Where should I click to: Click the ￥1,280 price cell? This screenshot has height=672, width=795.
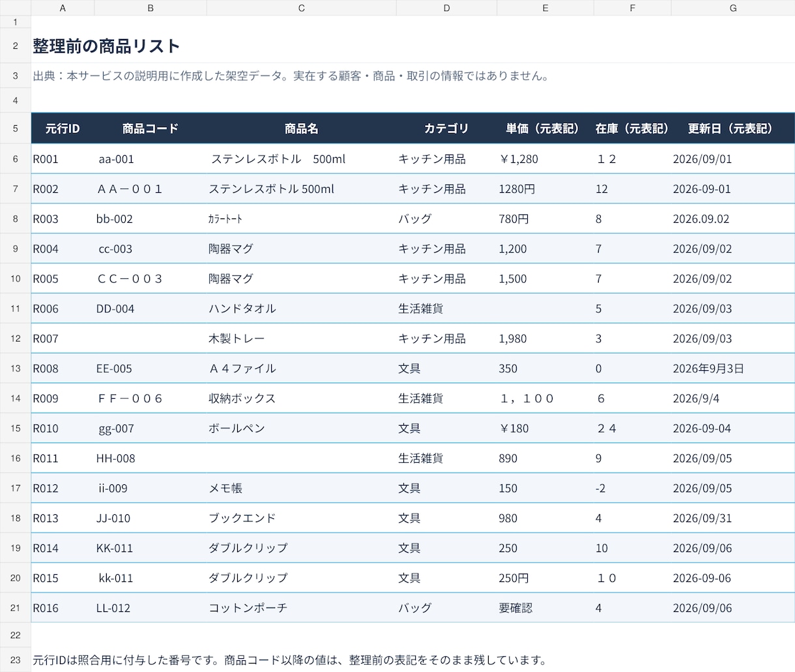[x=545, y=158]
